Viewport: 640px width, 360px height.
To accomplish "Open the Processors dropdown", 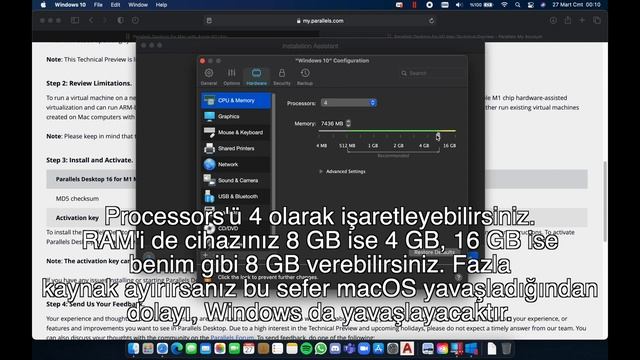I will pyautogui.click(x=349, y=103).
